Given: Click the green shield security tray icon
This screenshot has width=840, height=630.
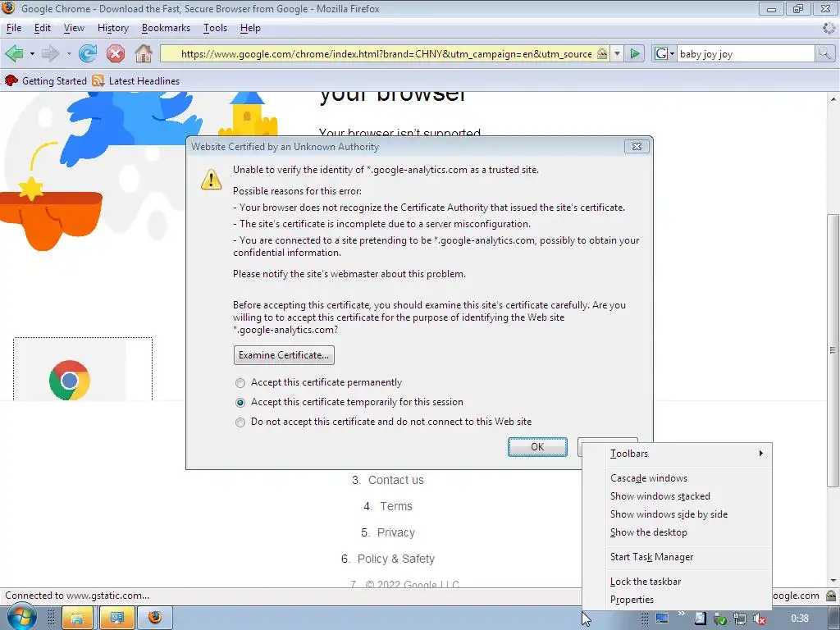Looking at the screenshot, I should point(720,619).
